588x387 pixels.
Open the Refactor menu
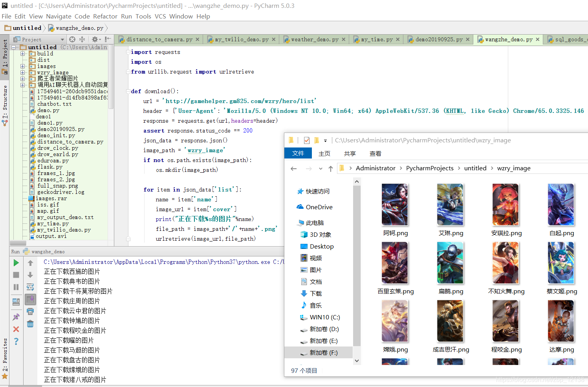[x=105, y=16]
